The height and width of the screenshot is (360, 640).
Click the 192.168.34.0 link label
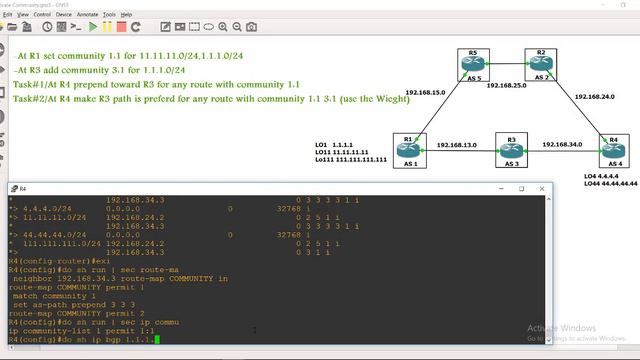point(562,144)
